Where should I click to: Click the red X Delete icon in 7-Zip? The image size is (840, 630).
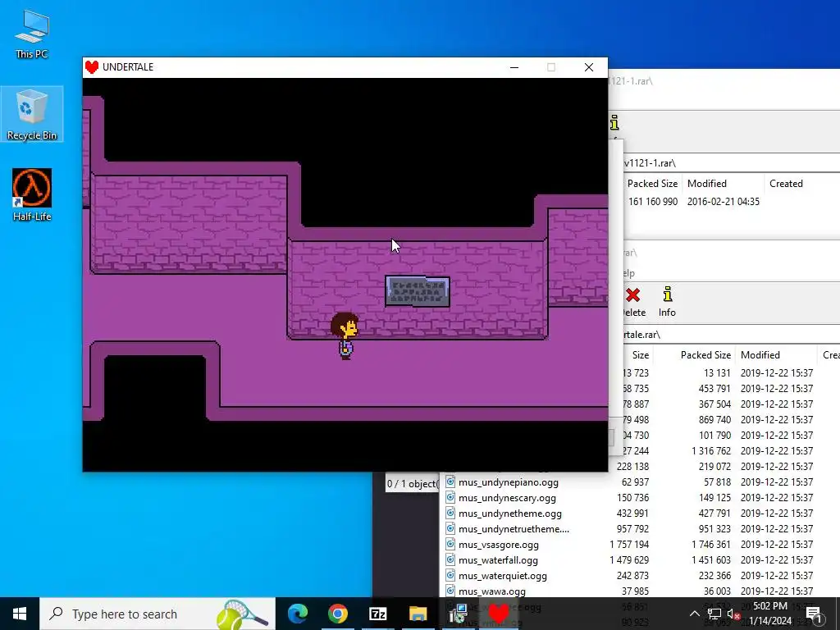coord(632,295)
